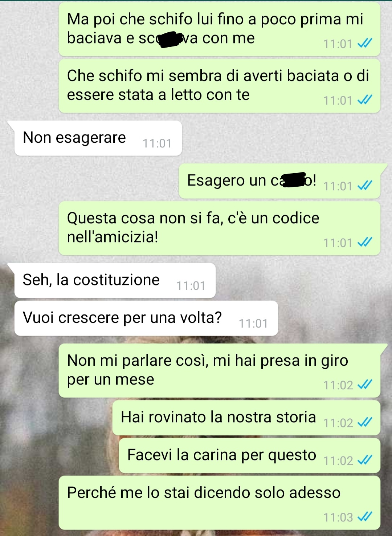Tap 11:03 timestamp on the last message

(338, 517)
